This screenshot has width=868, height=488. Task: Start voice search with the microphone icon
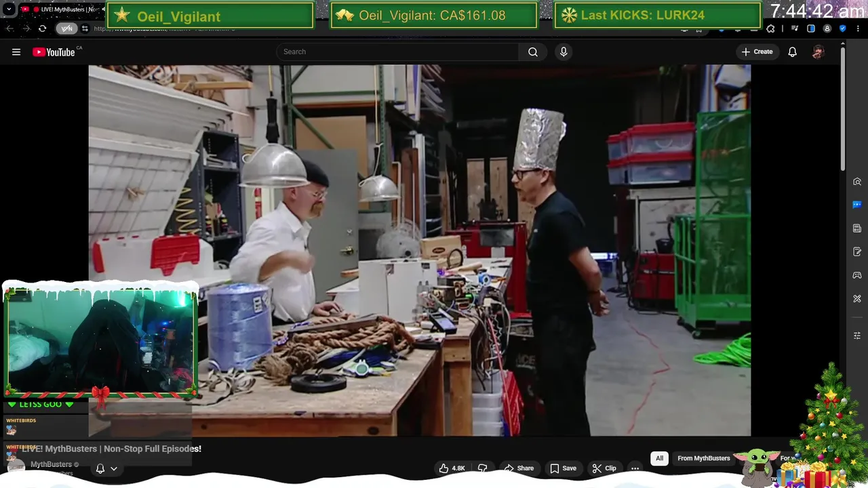tap(564, 52)
